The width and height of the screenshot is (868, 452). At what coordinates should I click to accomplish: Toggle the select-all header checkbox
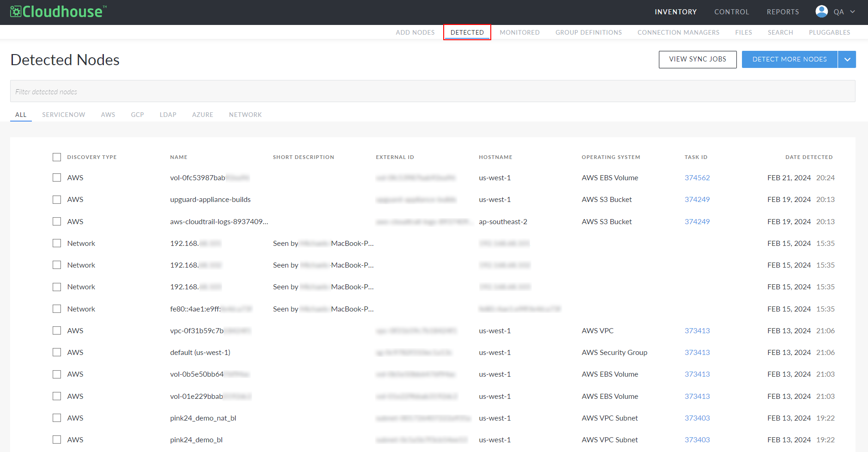pos(57,157)
